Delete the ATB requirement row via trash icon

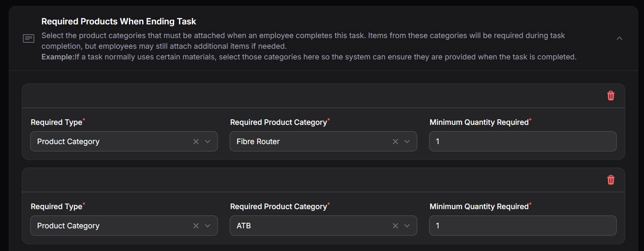point(611,180)
